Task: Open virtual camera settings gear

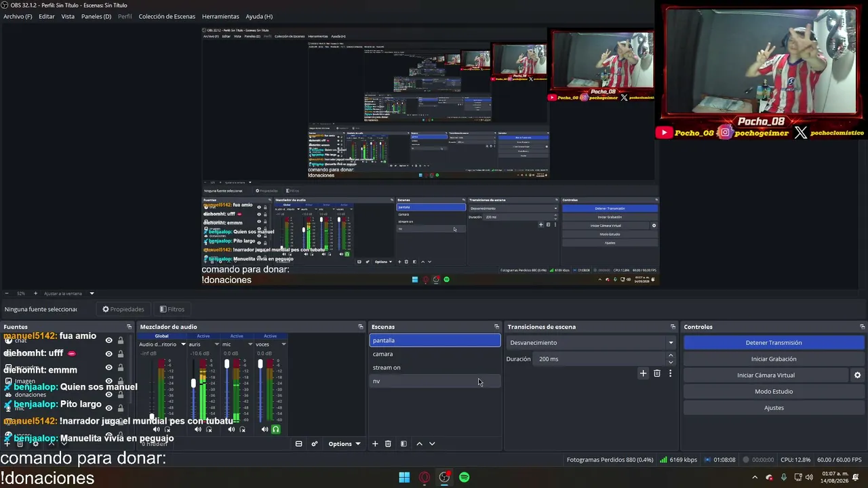Action: point(857,375)
